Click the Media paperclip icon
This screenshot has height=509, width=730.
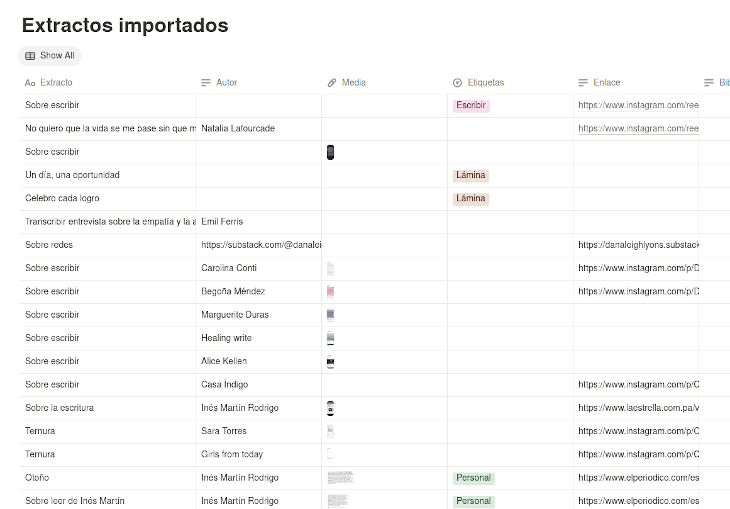coord(332,83)
